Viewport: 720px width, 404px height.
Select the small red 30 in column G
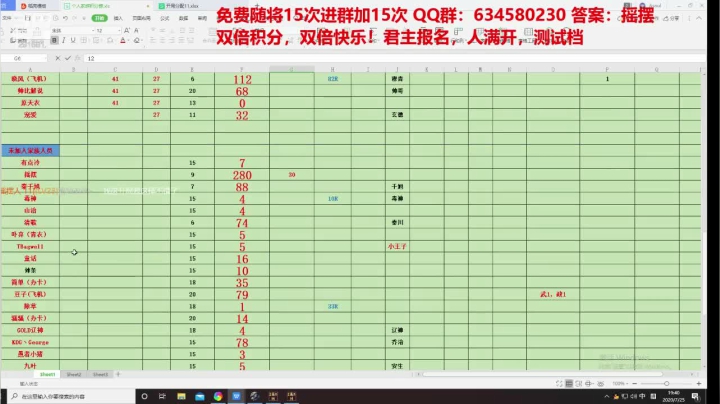292,175
